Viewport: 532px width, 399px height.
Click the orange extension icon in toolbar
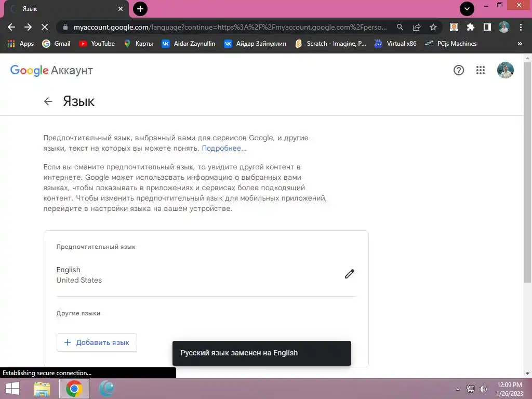[x=454, y=27]
